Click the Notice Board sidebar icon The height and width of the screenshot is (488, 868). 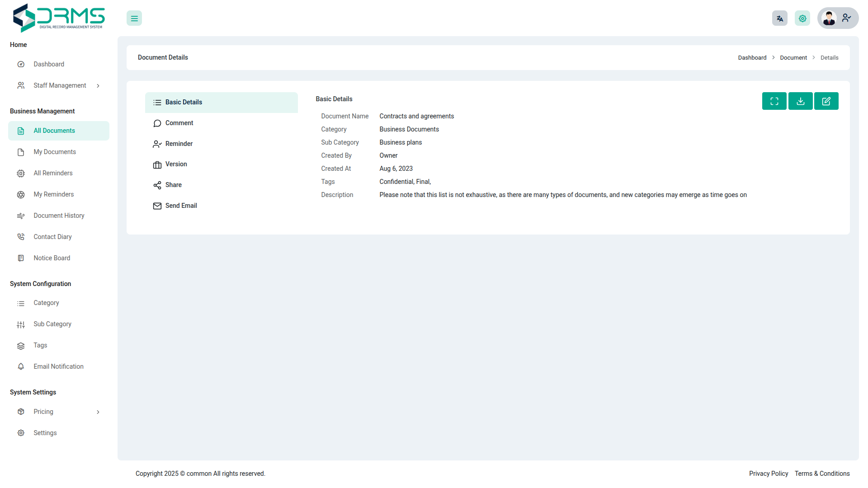(x=21, y=258)
